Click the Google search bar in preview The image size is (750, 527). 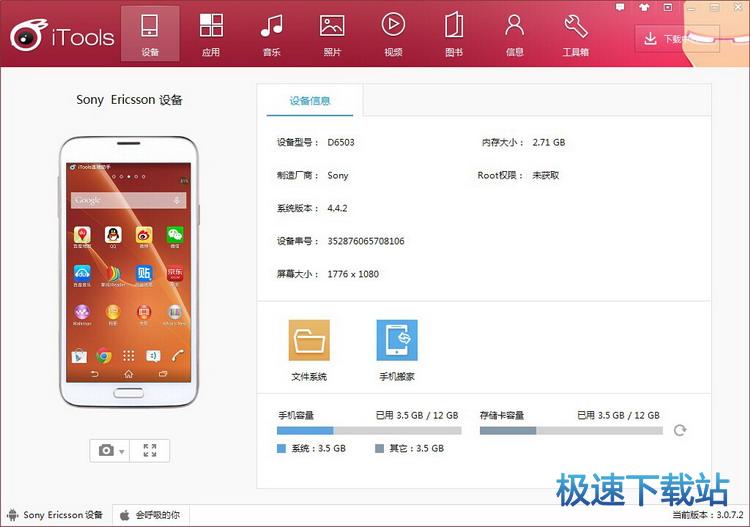click(128, 200)
